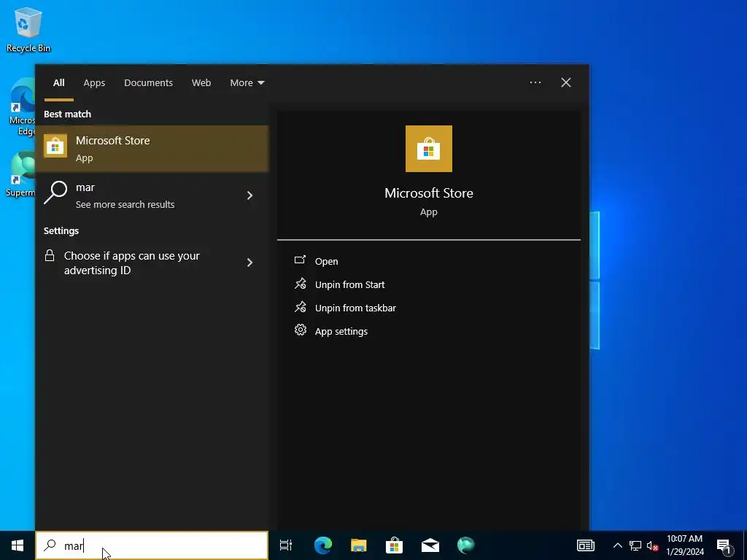Open the Windows Start menu
Screen dimensions: 747x560
point(18,545)
